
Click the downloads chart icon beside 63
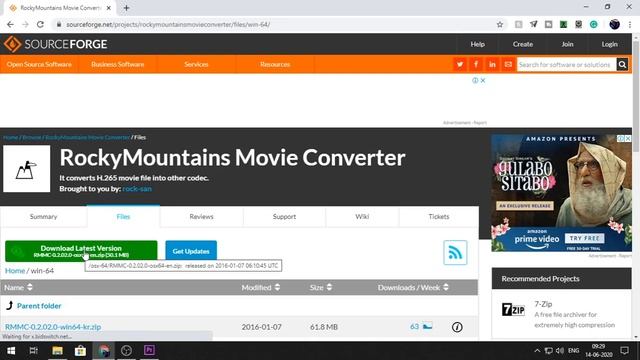tap(427, 327)
